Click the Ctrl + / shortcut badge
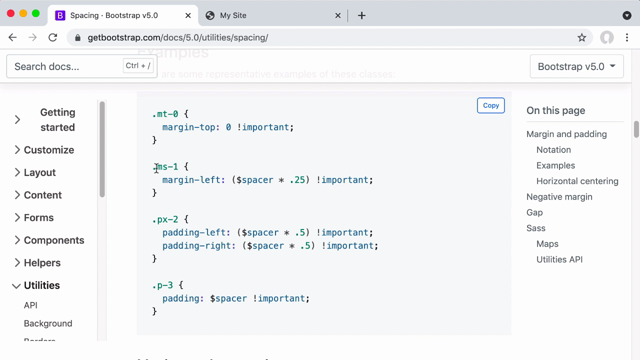 pos(138,66)
